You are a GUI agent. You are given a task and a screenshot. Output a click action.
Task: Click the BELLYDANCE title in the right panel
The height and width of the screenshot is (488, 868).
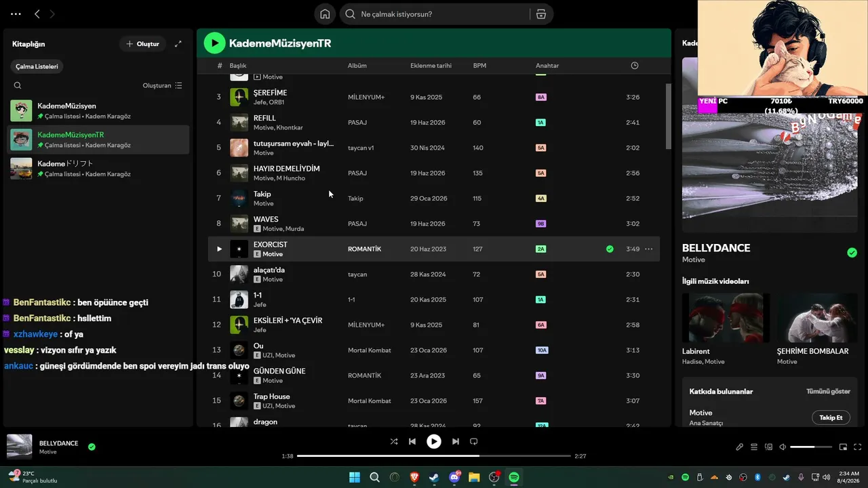click(716, 248)
